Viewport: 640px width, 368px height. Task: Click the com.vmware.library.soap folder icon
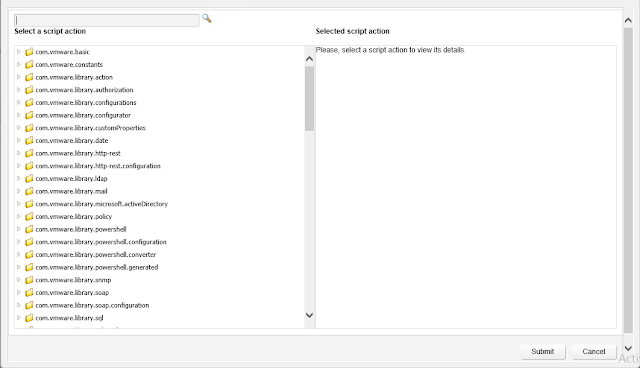(29, 292)
